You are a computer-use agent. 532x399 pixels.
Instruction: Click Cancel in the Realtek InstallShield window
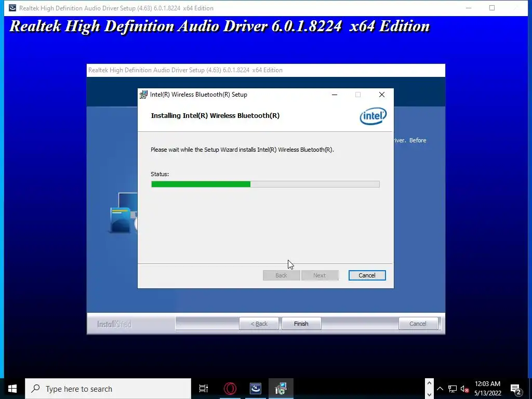tap(418, 324)
